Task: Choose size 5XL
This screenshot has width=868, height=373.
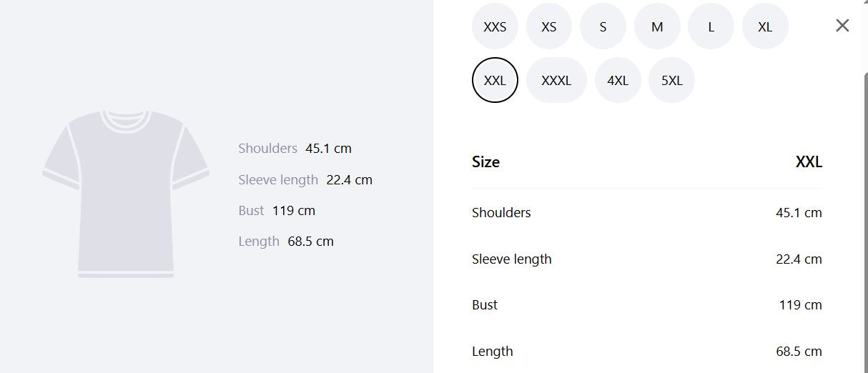Action: [x=671, y=80]
